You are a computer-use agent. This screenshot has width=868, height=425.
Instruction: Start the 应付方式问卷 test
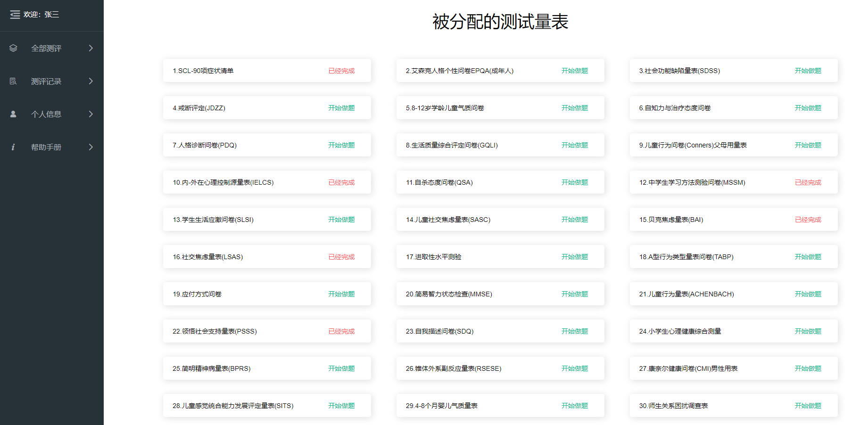coord(341,294)
